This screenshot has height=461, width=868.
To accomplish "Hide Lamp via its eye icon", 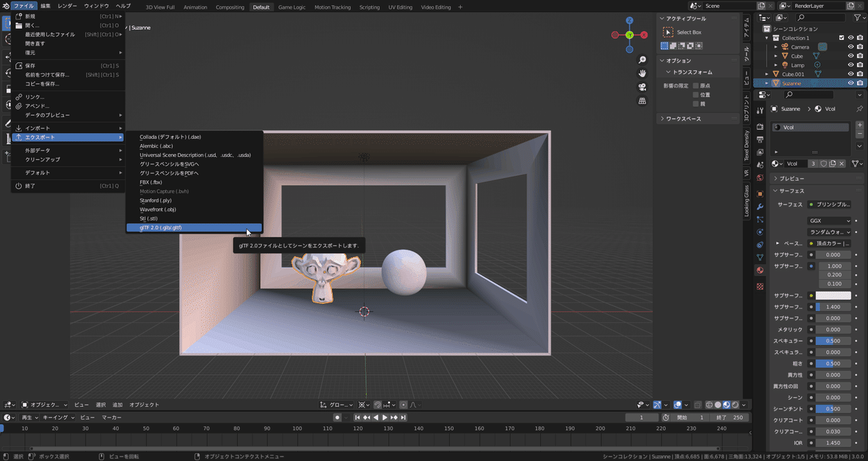I will [x=851, y=65].
